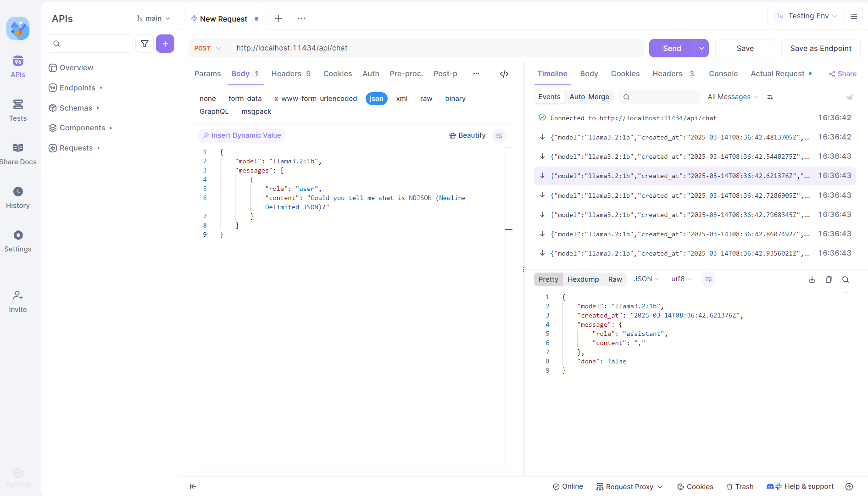This screenshot has height=496, width=868.
Task: Clear the timeline messages with the broom icon
Action: [850, 97]
